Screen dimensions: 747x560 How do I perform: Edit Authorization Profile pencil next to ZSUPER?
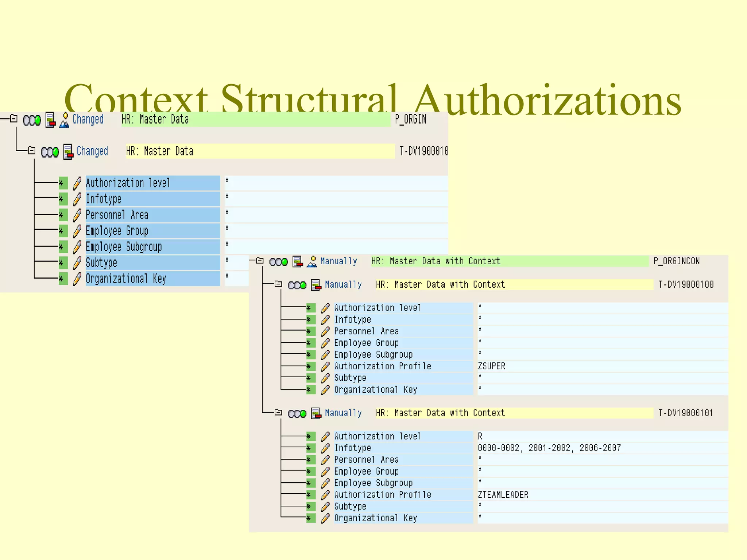coord(325,366)
